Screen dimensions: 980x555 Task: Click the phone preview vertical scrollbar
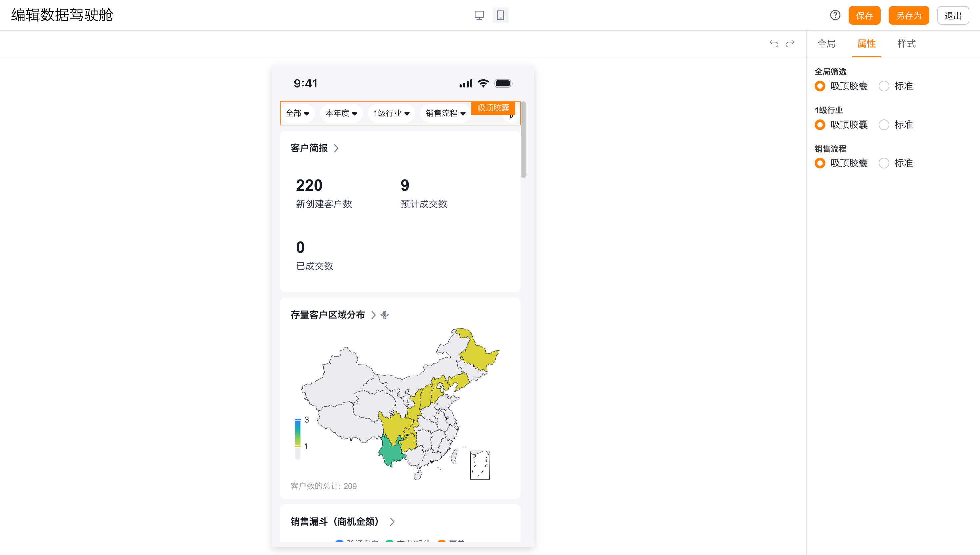(523, 140)
